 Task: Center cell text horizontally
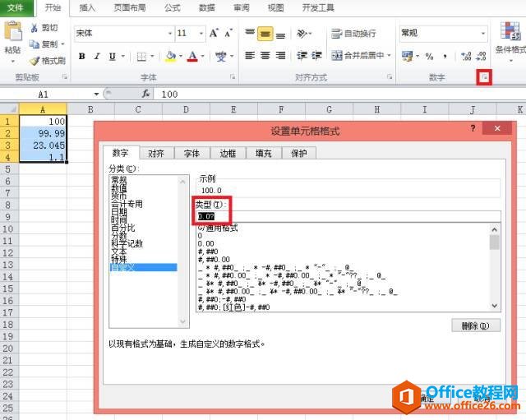click(x=265, y=55)
